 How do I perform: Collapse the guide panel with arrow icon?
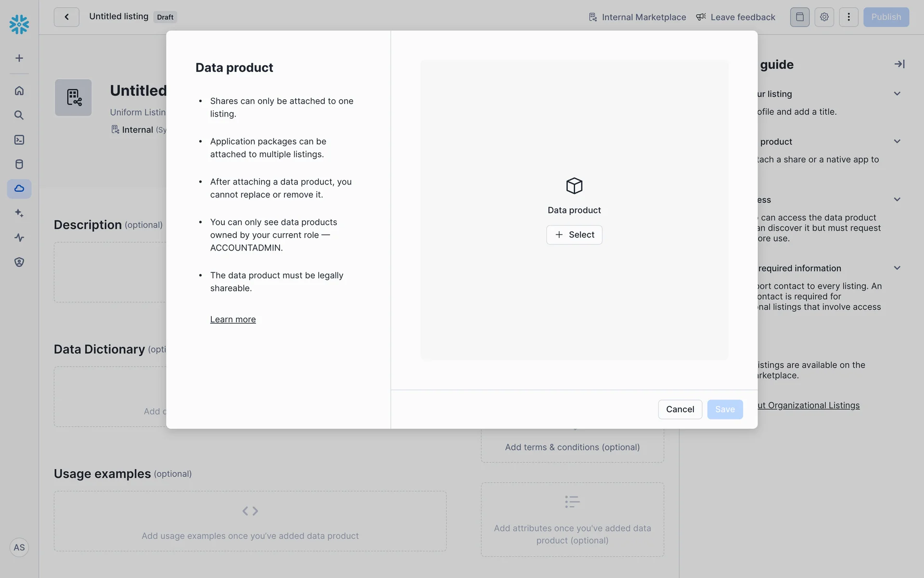[899, 64]
